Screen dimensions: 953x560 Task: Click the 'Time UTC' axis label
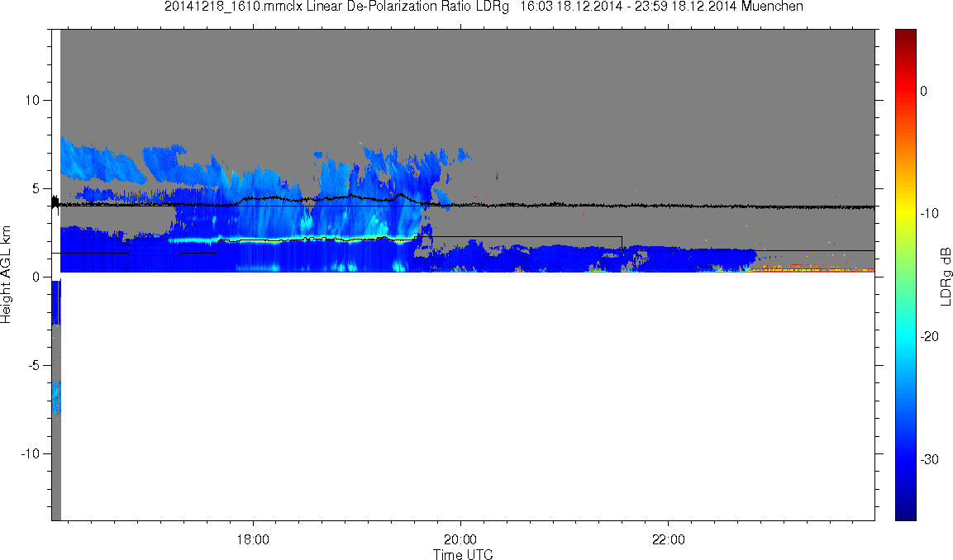(463, 554)
